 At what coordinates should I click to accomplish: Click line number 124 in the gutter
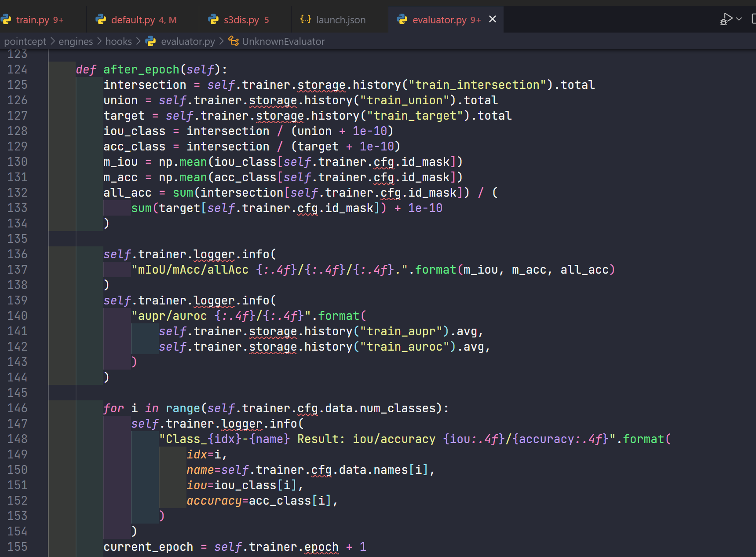coord(17,70)
